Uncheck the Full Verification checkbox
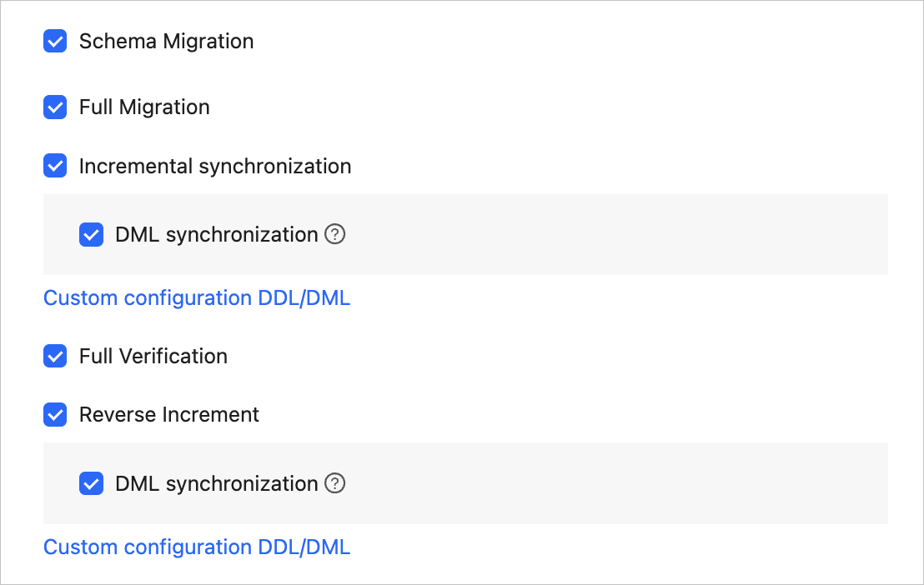Screen dimensions: 924x585 point(55,356)
